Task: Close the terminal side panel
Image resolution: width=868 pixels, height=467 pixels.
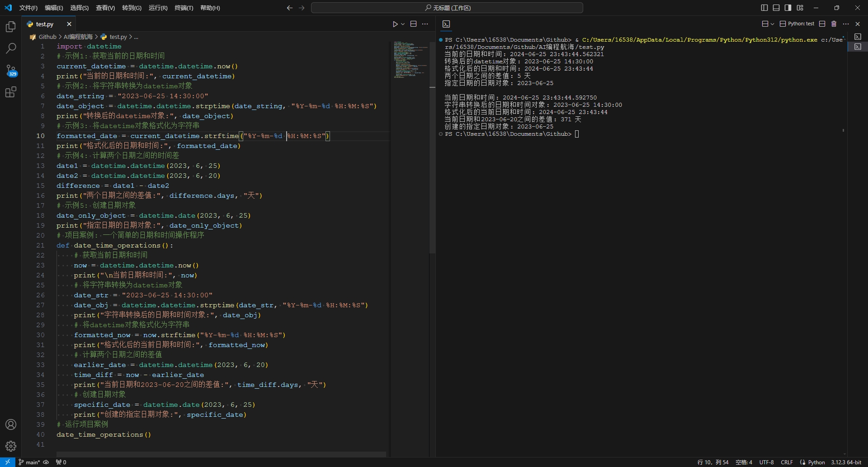Action: [x=858, y=24]
